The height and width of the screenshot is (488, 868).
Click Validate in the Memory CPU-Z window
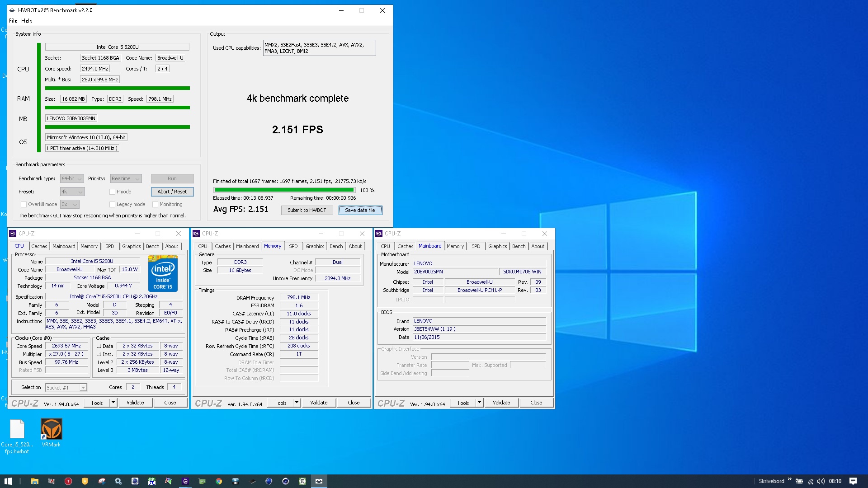coord(319,403)
